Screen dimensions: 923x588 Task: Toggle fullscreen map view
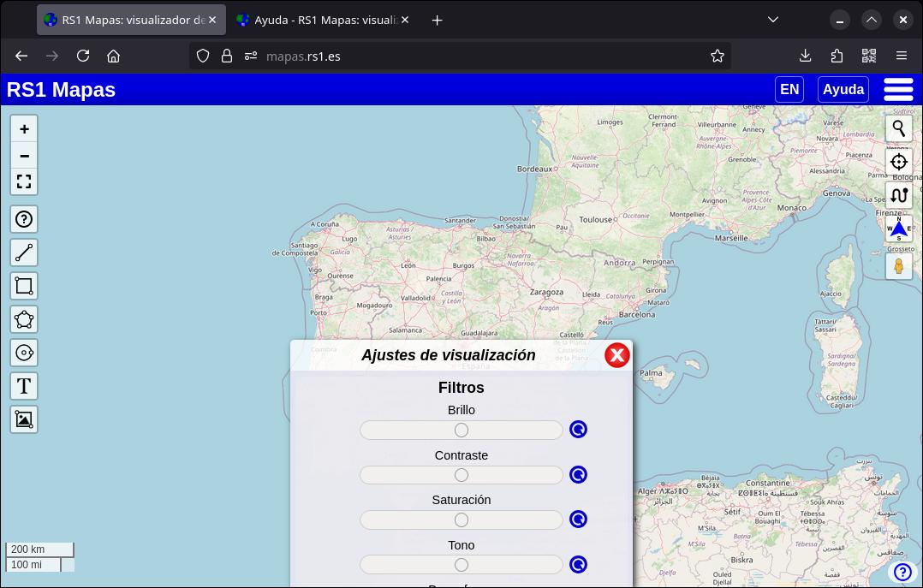click(24, 181)
